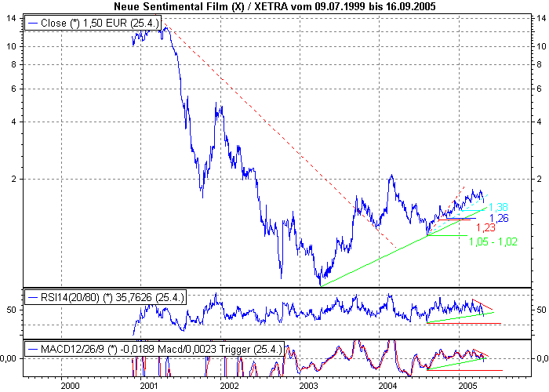Click the red horizontal line in the RSI panel
Screen dimensions: 549x392
click(x=464, y=323)
